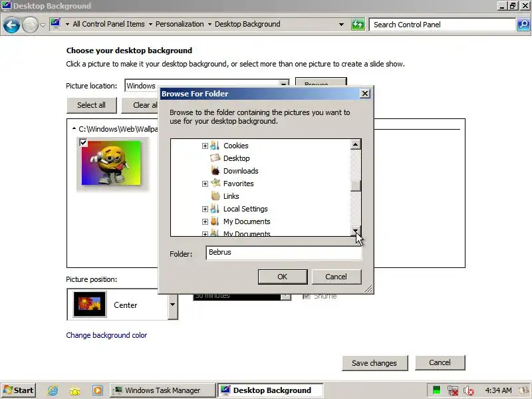
Task: Select the smiley wallpaper thumbnail
Action: point(111,164)
